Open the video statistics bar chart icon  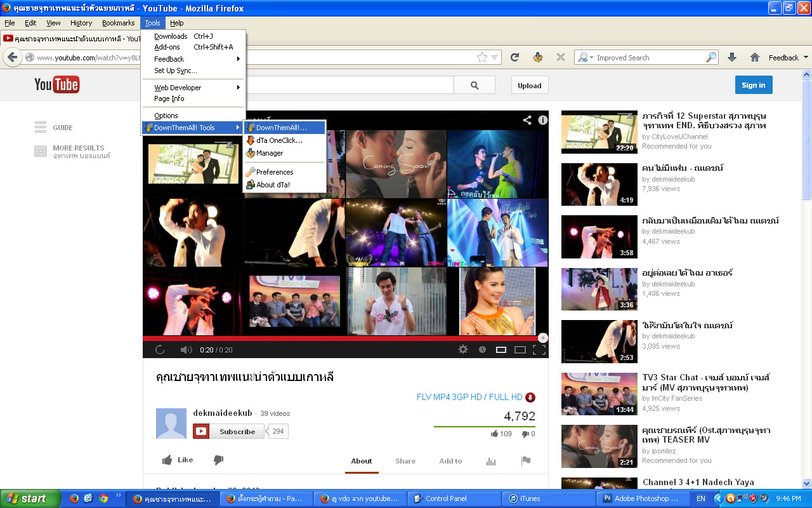pos(491,462)
